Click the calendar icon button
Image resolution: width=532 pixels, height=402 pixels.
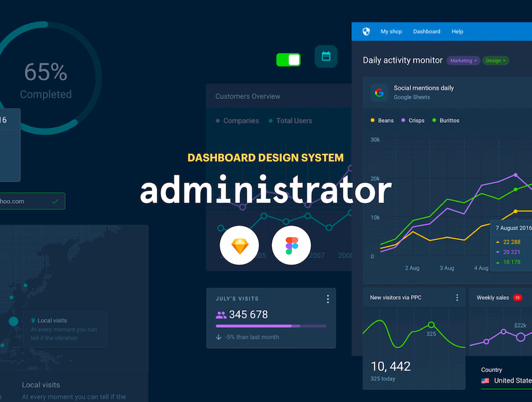click(326, 56)
